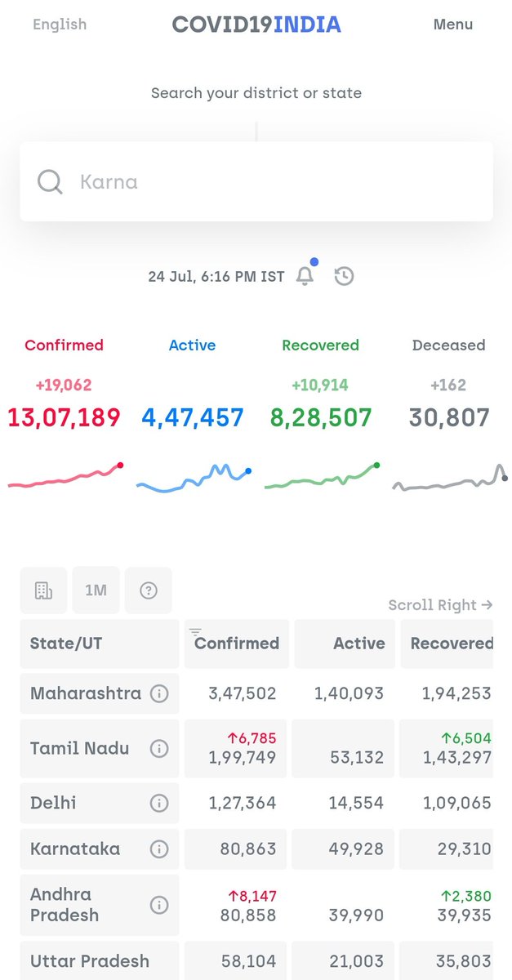Viewport: 512px width, 980px height.
Task: Click the +19,062 confirmed delta
Action: (64, 385)
